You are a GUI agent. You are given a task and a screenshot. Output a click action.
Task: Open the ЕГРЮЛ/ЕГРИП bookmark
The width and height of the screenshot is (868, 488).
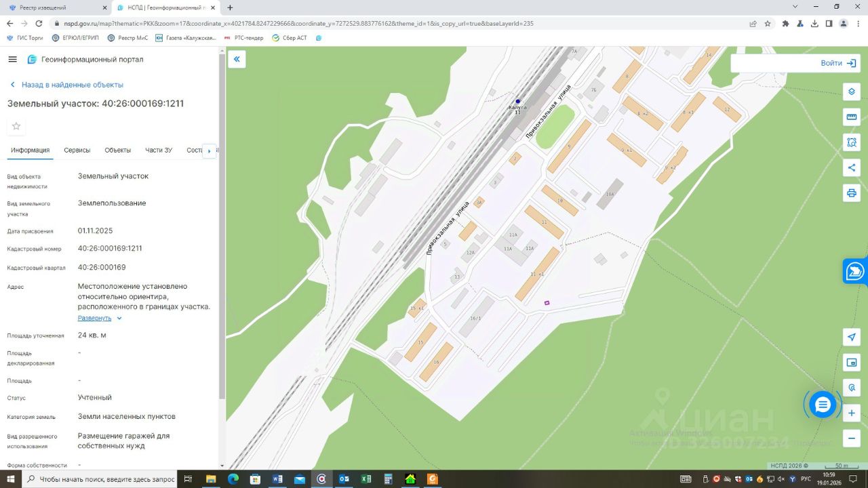[x=75, y=38]
